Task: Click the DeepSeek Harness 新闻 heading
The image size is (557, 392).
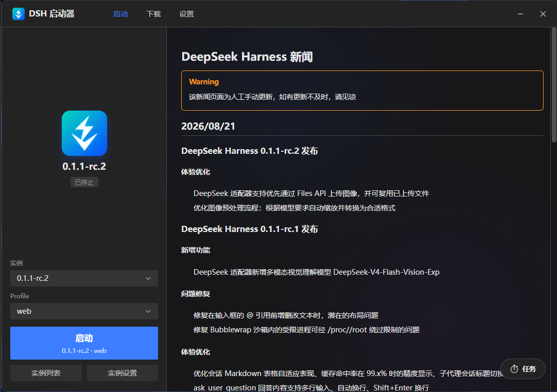Action: [247, 57]
